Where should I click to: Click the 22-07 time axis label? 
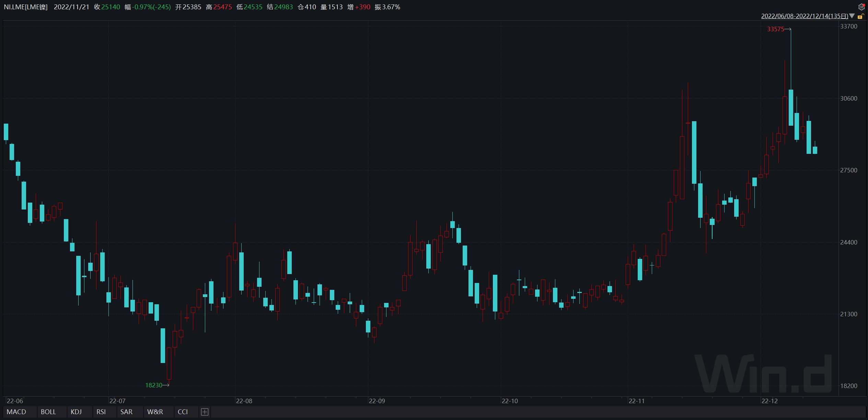tap(117, 401)
